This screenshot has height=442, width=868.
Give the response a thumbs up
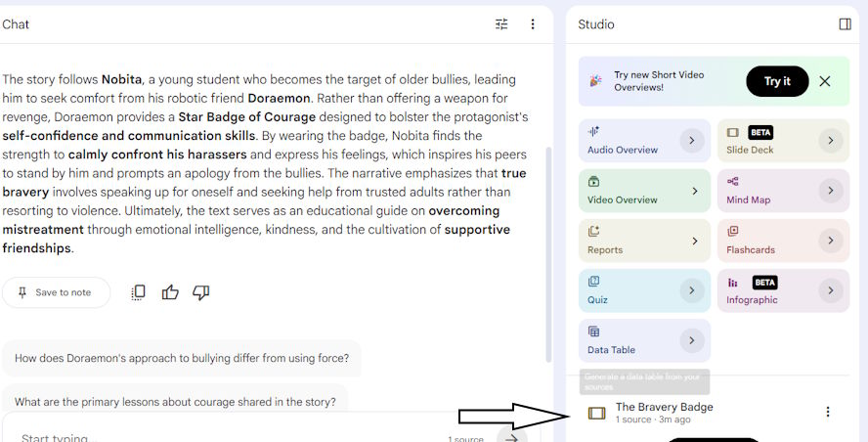(x=170, y=292)
